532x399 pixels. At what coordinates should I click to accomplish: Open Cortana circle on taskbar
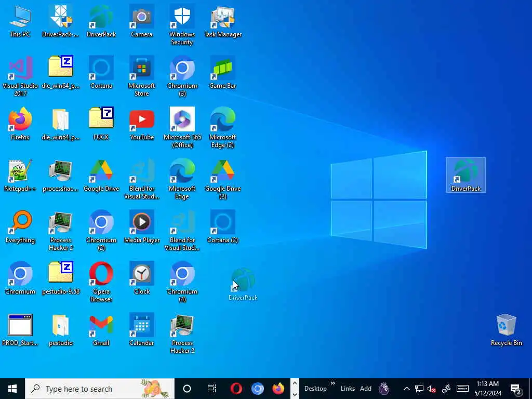187,389
